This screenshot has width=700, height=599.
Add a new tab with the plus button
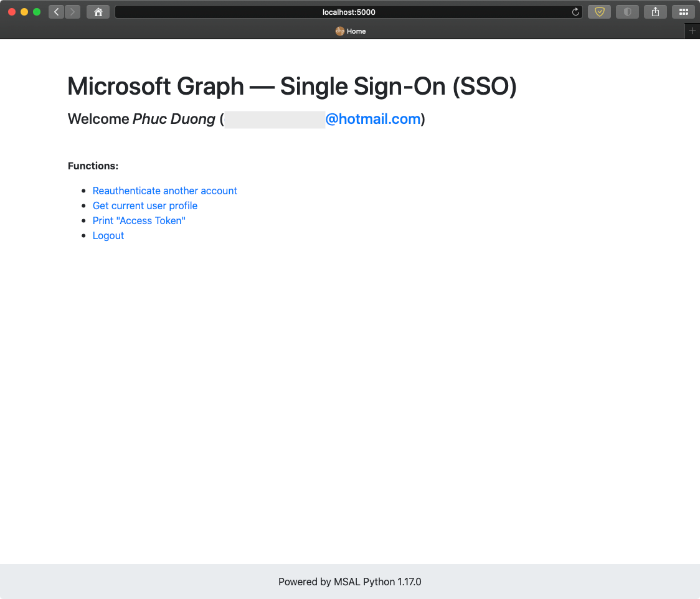pyautogui.click(x=692, y=31)
